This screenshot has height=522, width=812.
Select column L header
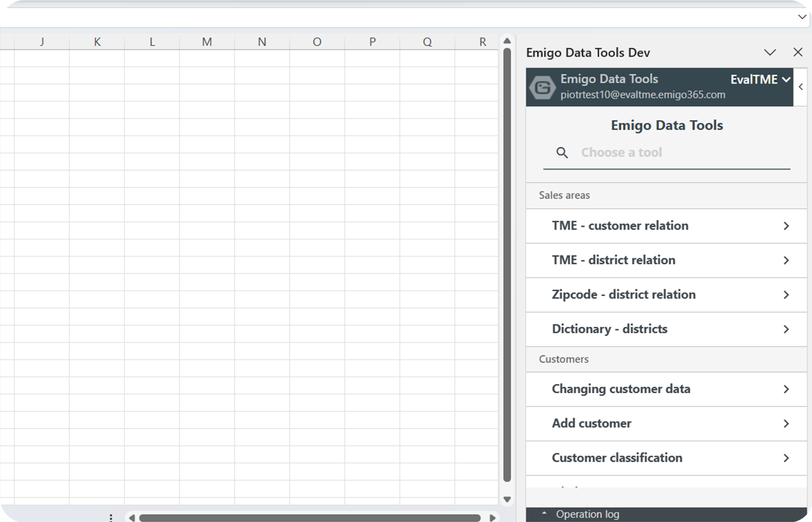point(152,42)
